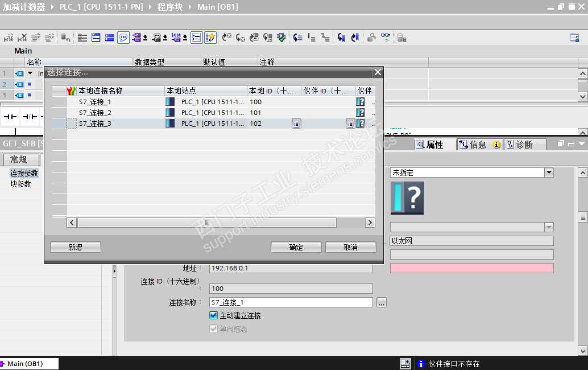Click the blue navigate-forward bookmark icon
Image resolution: width=588 pixels, height=370 pixels.
pos(355,38)
